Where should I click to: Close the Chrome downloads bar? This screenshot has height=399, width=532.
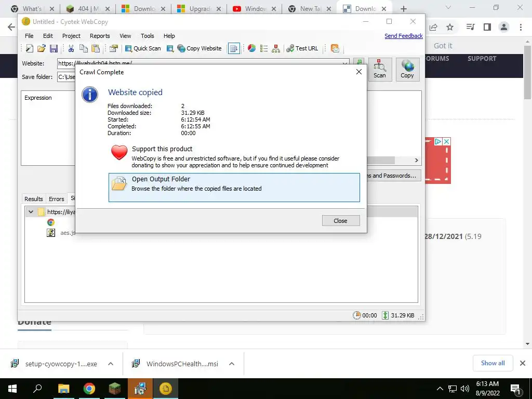(x=523, y=363)
